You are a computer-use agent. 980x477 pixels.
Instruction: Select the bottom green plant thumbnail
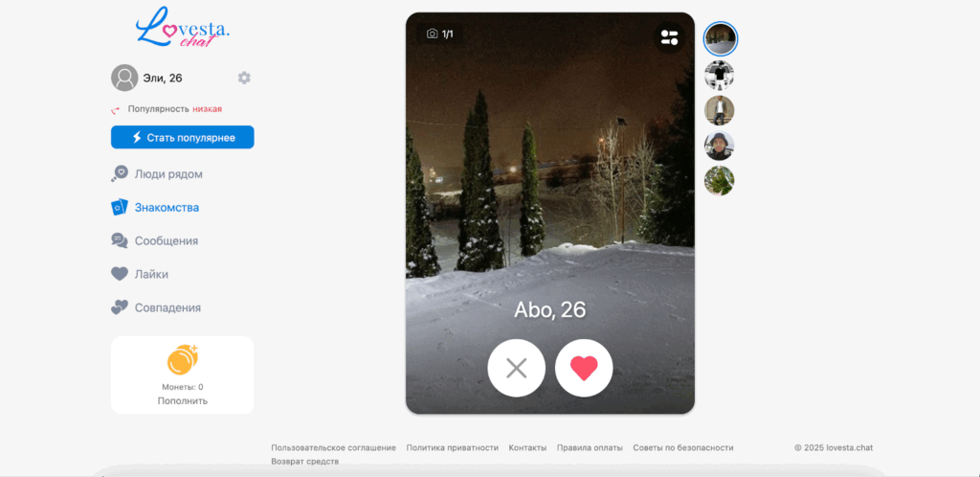pyautogui.click(x=720, y=181)
